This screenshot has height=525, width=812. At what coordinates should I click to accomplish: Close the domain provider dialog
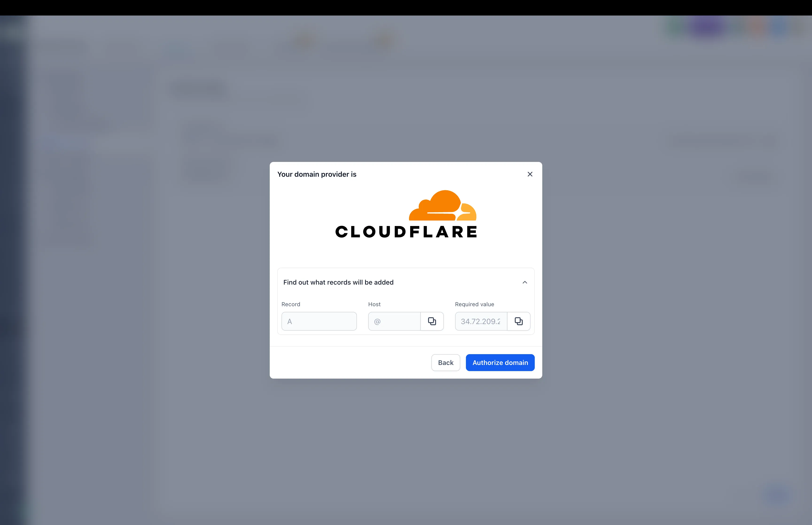(x=530, y=174)
